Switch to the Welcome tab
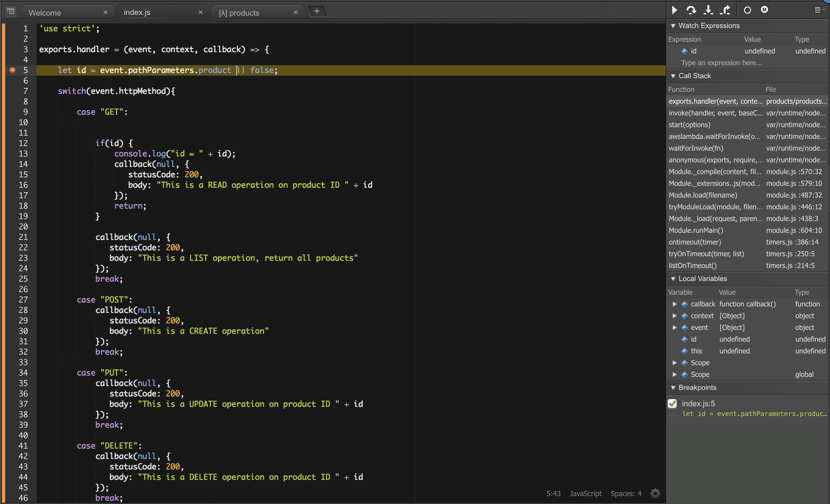The width and height of the screenshot is (830, 504). coord(45,13)
